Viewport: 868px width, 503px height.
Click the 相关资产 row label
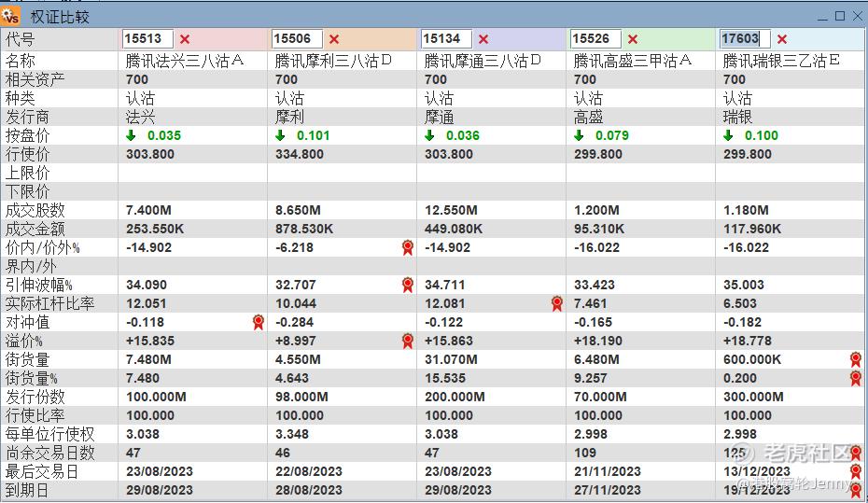pyautogui.click(x=35, y=79)
